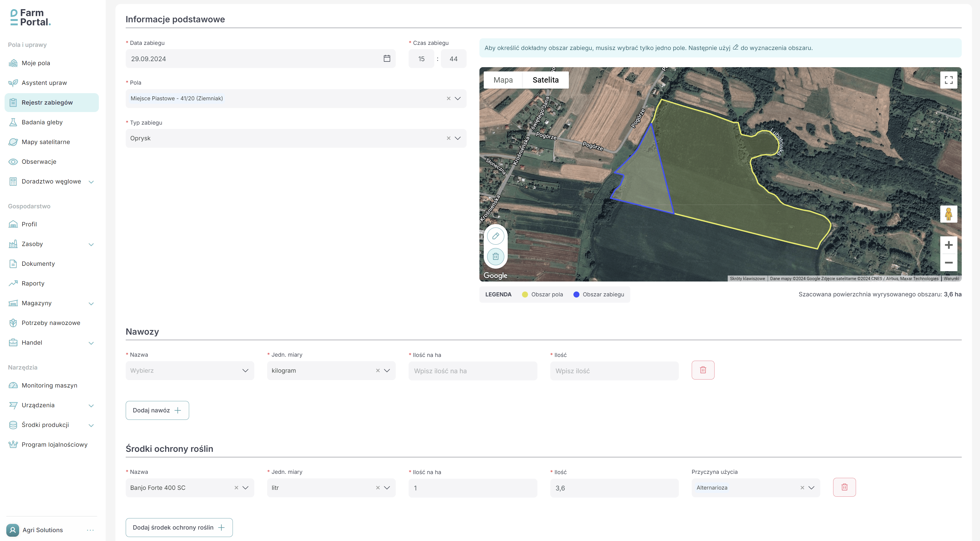Image resolution: width=980 pixels, height=541 pixels.
Task: Open Program lojalnościowy
Action: [x=52, y=445]
